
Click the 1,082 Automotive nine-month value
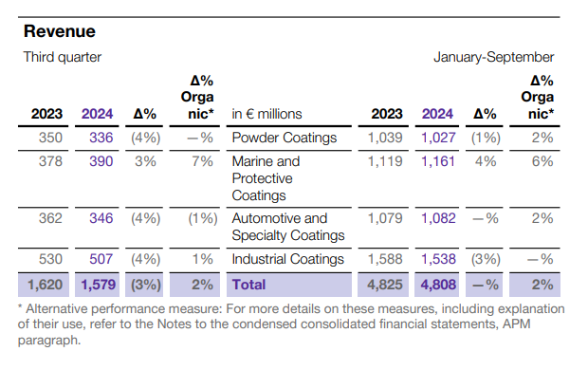(438, 218)
